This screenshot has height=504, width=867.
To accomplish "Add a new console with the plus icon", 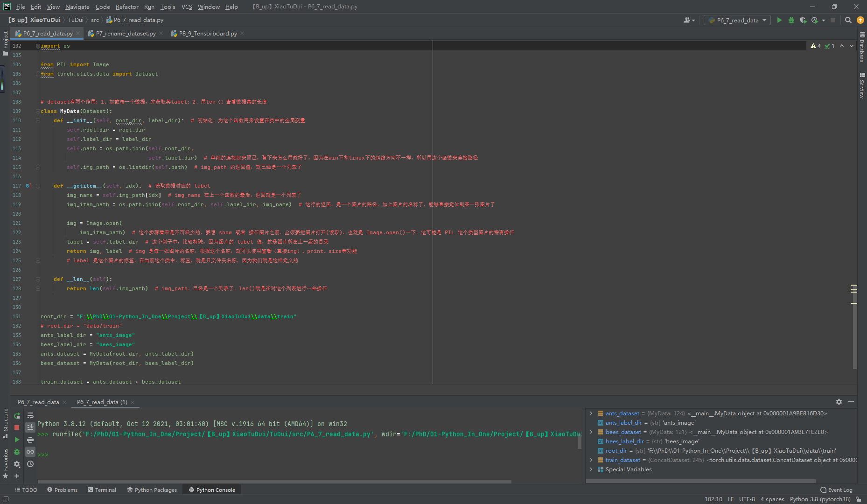I will pos(17,476).
